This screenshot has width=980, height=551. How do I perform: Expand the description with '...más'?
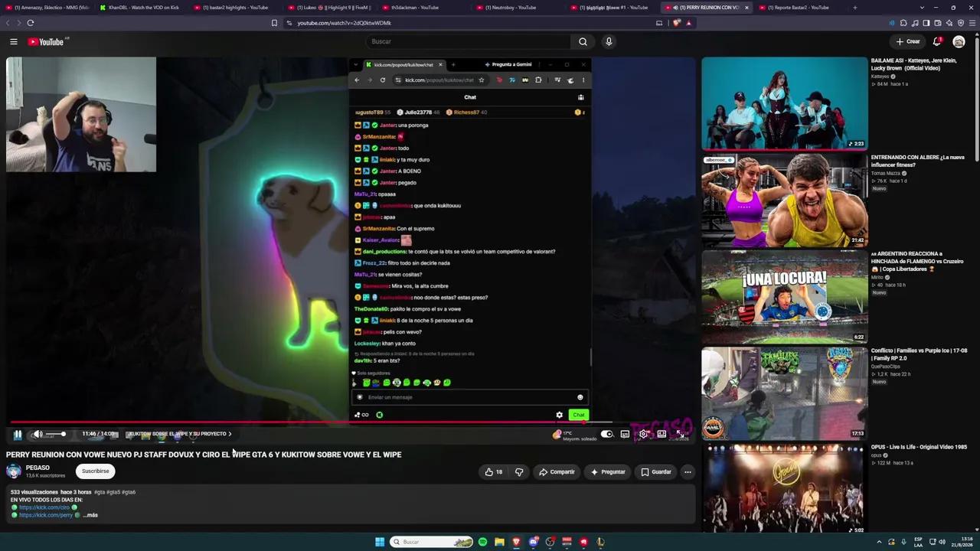(90, 515)
